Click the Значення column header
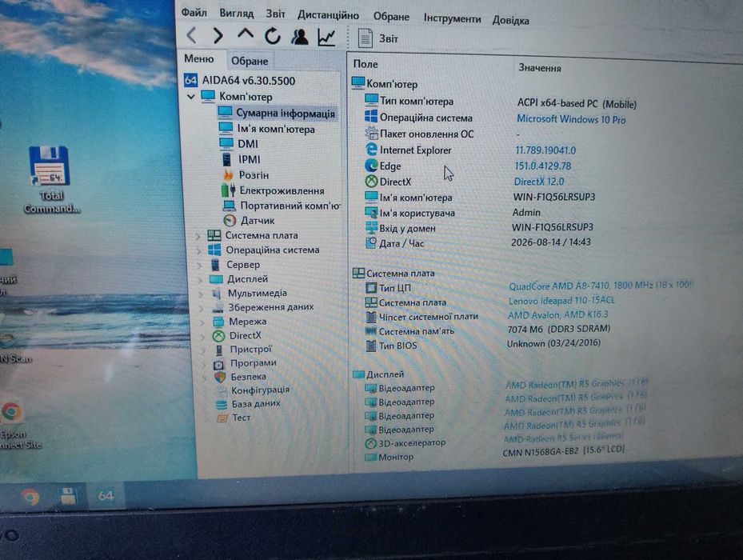The image size is (743, 560). click(540, 68)
